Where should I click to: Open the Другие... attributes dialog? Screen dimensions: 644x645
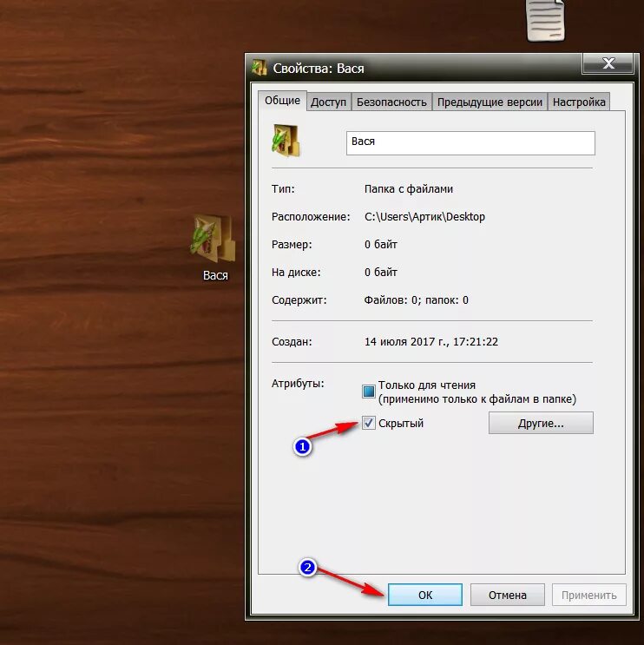point(541,424)
